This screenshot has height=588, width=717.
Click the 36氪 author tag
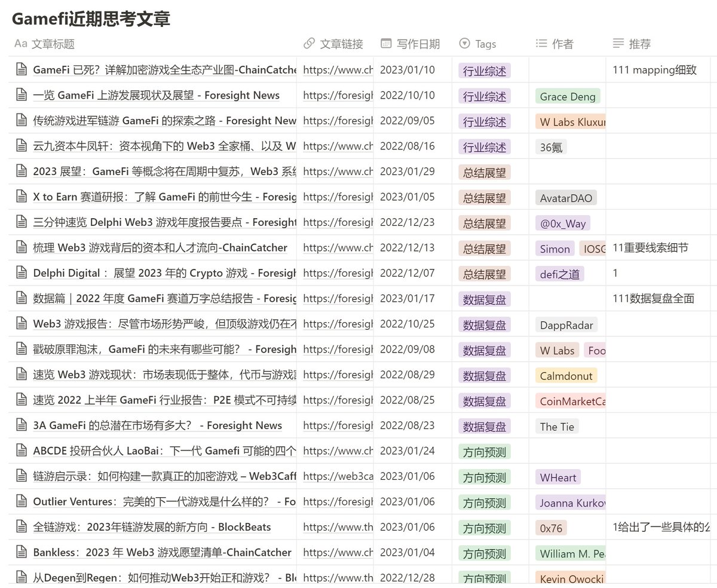coord(551,147)
